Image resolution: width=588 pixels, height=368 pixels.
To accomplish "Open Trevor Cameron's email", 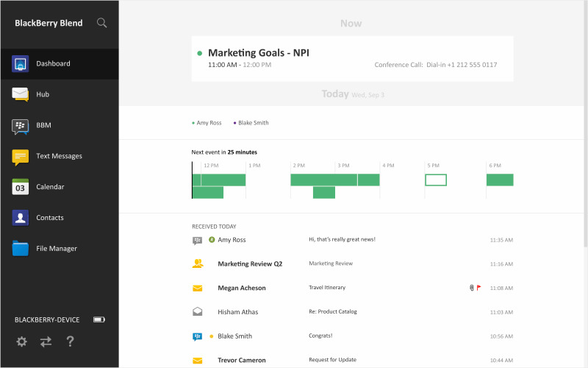I will click(353, 360).
